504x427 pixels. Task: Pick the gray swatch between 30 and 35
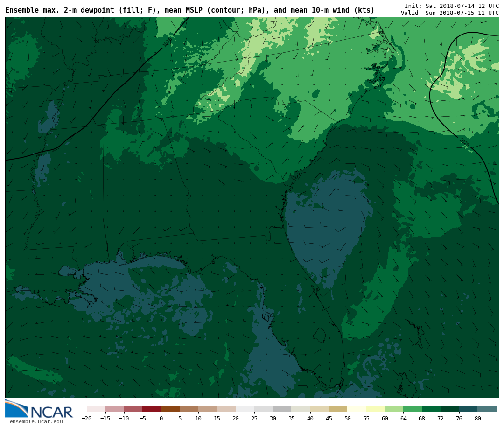(282, 409)
